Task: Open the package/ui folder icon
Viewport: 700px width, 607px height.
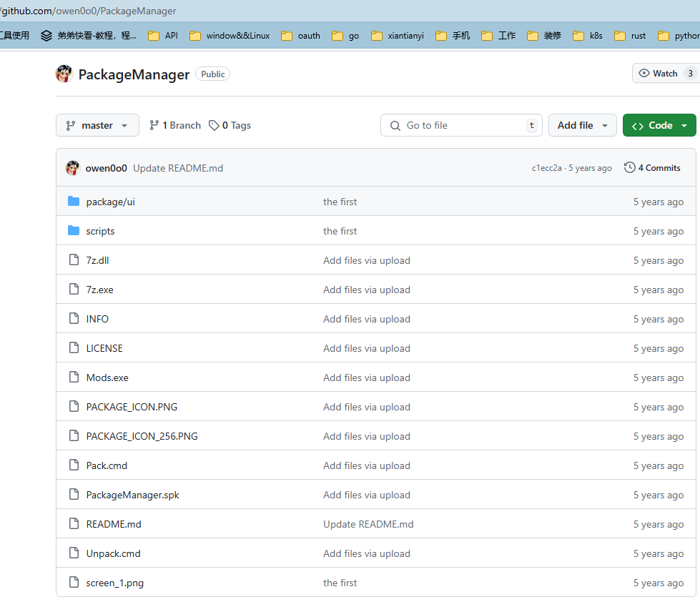Action: [74, 202]
